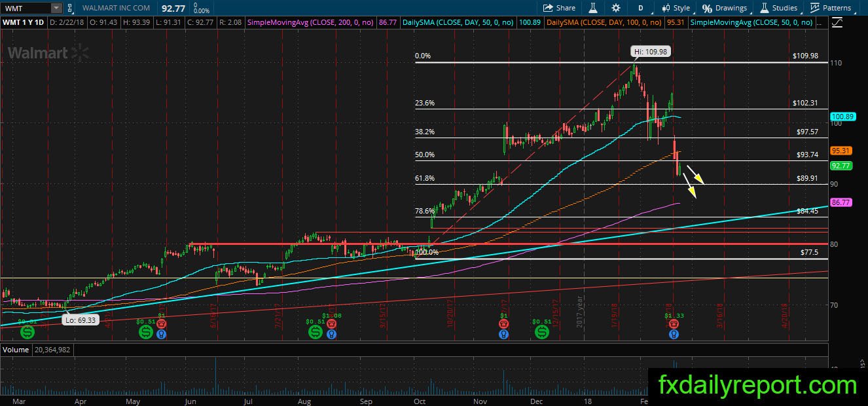Click the red earnings phone icon in August
This screenshot has height=406, width=868.
tap(332, 323)
